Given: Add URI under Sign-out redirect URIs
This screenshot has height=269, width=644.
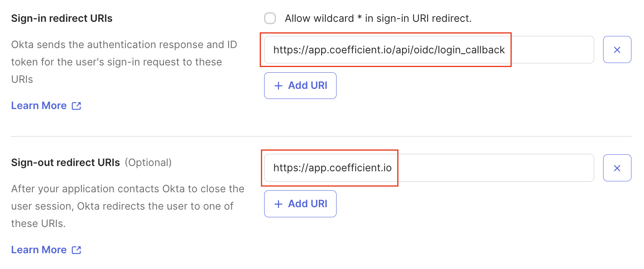Looking at the screenshot, I should tap(300, 204).
